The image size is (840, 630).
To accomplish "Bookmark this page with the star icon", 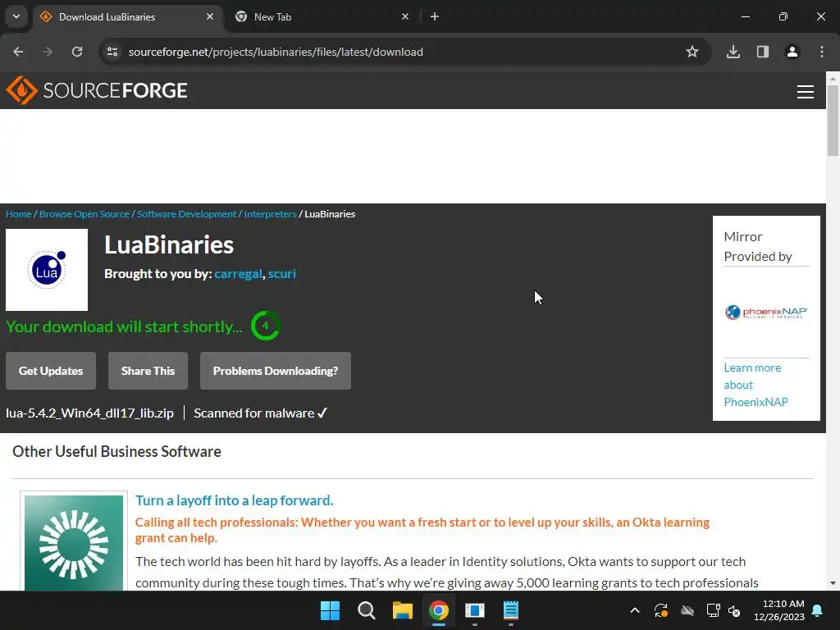I will 692,52.
